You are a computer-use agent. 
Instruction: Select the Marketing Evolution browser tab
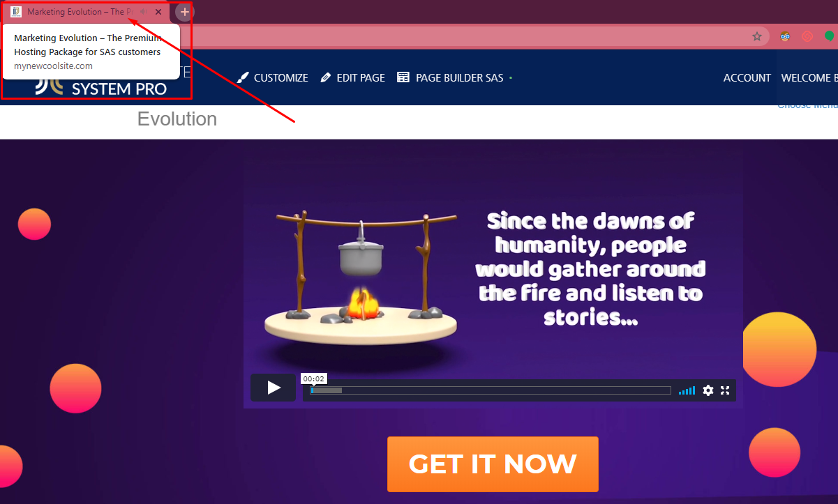tap(77, 12)
